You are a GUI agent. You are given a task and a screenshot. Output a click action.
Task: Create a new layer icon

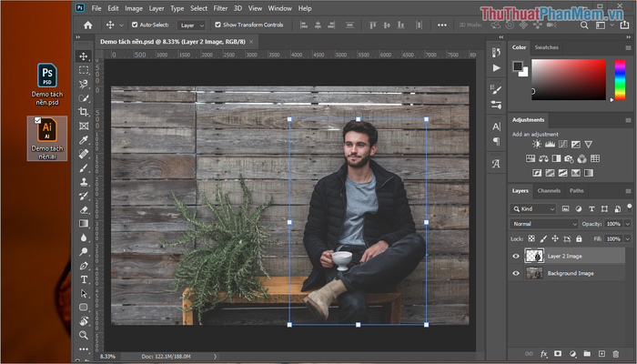(x=602, y=354)
